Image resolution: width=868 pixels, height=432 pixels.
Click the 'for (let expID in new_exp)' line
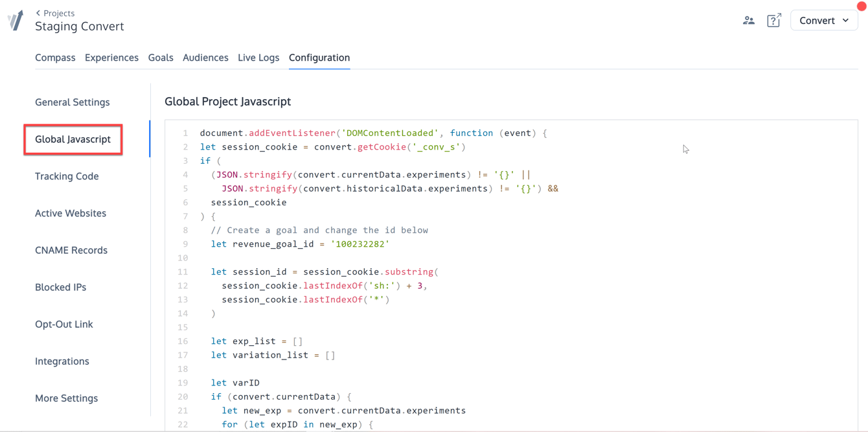[x=297, y=424]
